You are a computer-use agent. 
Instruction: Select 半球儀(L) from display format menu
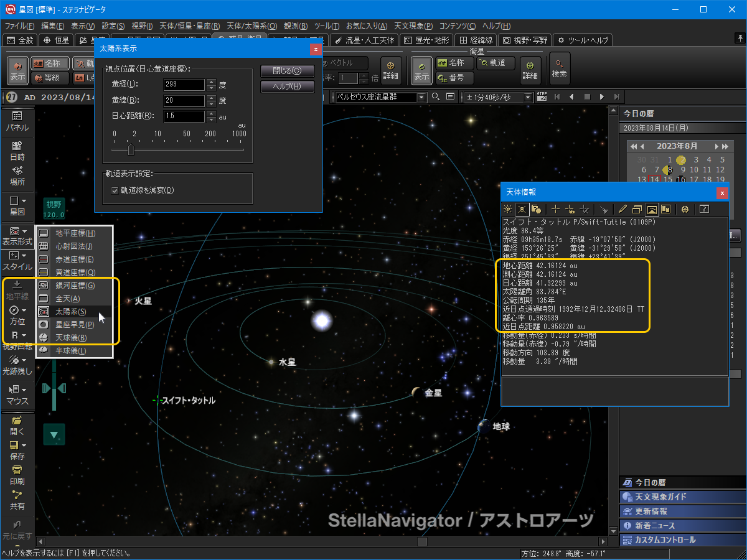[x=74, y=350]
